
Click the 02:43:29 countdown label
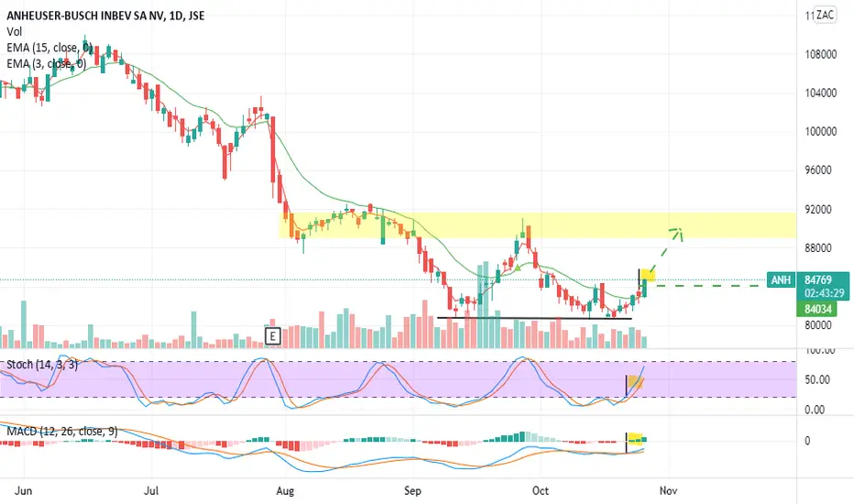point(825,293)
